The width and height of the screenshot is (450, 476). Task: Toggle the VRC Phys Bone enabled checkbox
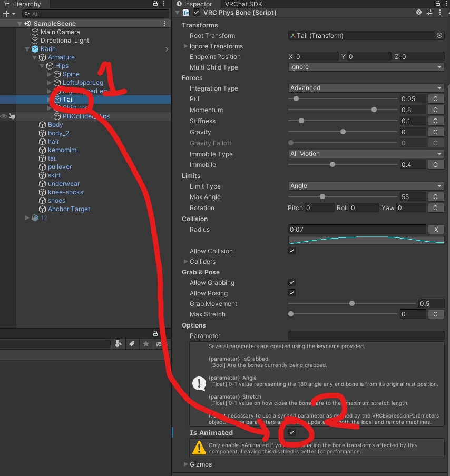tap(197, 13)
